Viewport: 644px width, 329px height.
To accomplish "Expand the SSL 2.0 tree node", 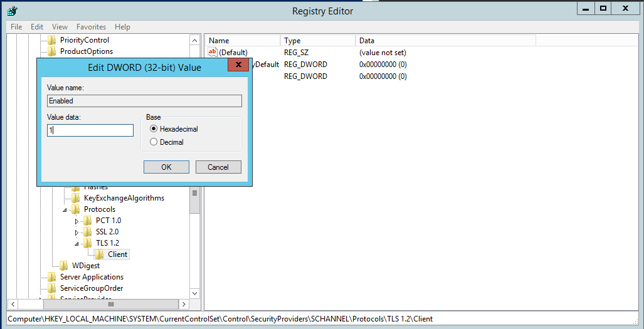I will coord(77,232).
